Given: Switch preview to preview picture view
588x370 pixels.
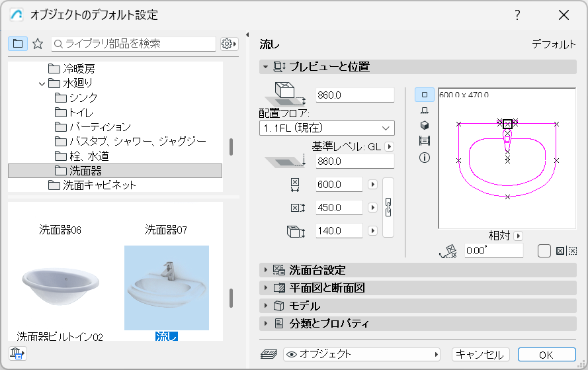Looking at the screenshot, I should tap(425, 141).
